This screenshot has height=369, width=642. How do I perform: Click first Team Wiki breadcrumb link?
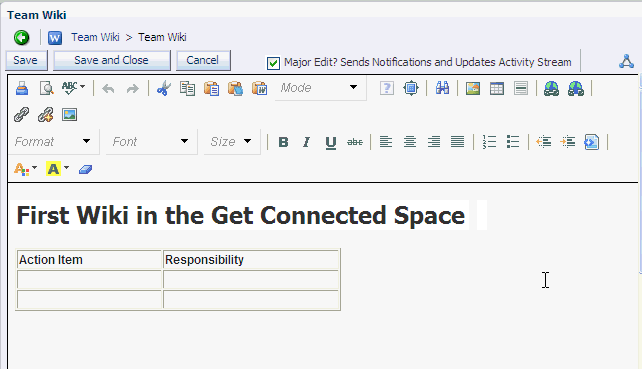95,37
